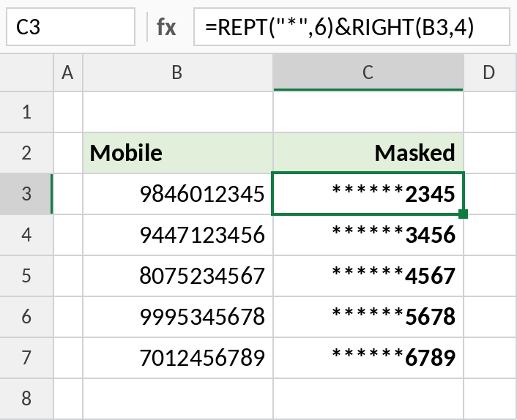Image resolution: width=517 pixels, height=420 pixels.
Task: Select masked cell ending in 5678
Action: (x=368, y=316)
